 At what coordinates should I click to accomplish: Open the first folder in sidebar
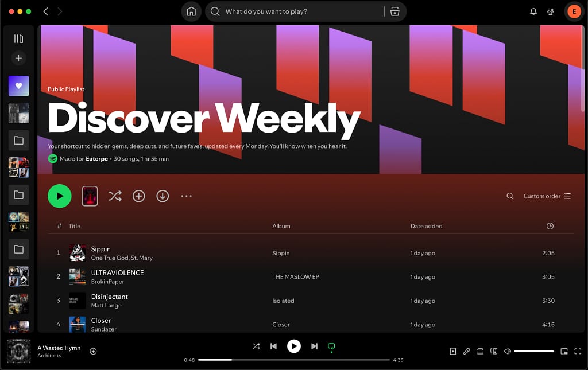[x=19, y=141]
